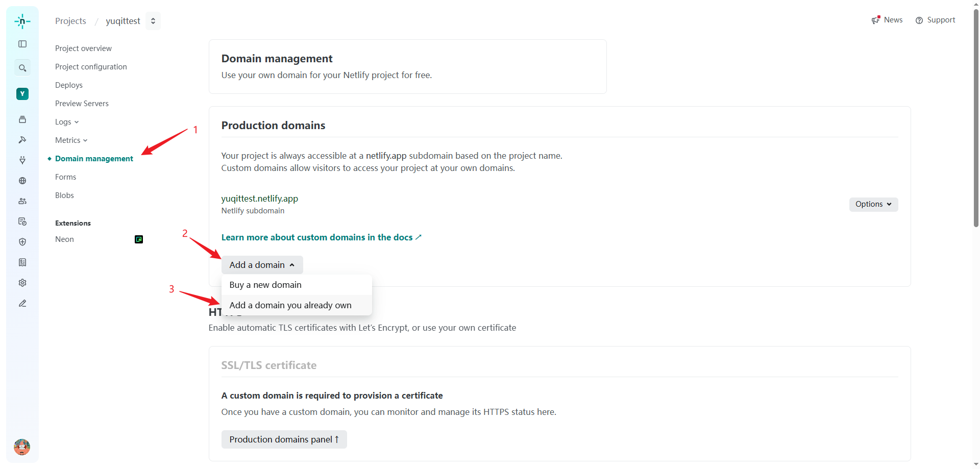Screen dimensions: 980x469
Task: Click the green Y team avatar
Action: pyautogui.click(x=22, y=94)
